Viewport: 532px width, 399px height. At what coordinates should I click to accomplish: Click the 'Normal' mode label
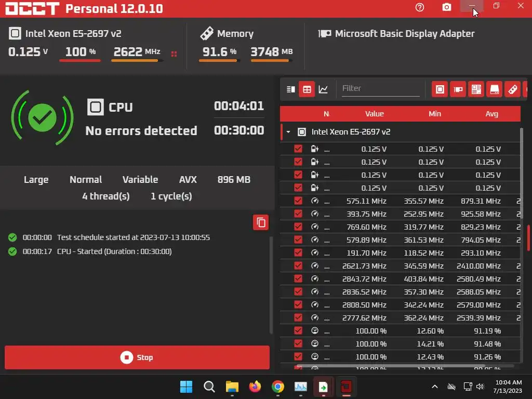pos(86,179)
